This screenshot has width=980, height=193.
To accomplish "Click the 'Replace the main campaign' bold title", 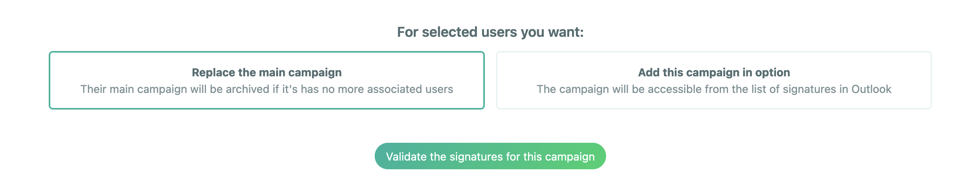I will 267,72.
